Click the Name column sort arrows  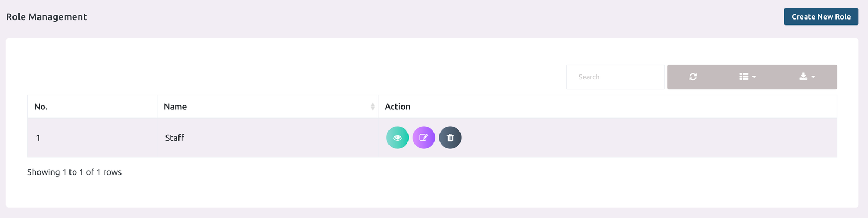(373, 107)
